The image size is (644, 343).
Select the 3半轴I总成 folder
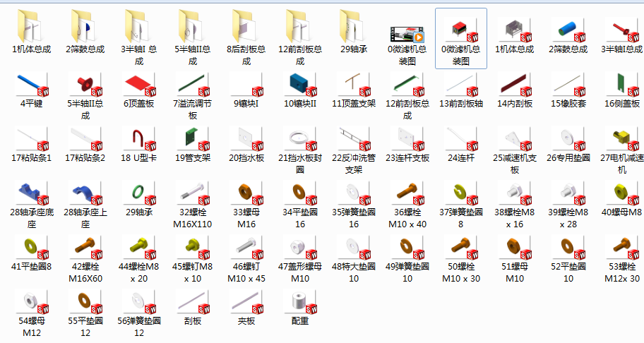point(139,37)
